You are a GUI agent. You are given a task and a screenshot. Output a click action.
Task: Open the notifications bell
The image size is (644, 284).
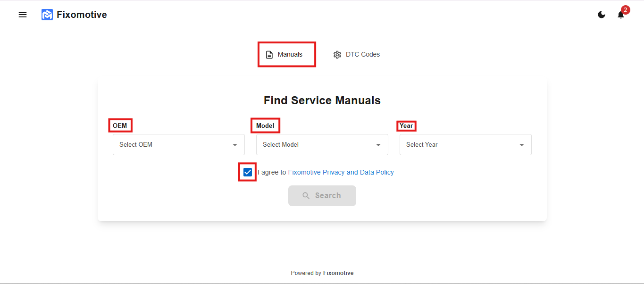(620, 15)
